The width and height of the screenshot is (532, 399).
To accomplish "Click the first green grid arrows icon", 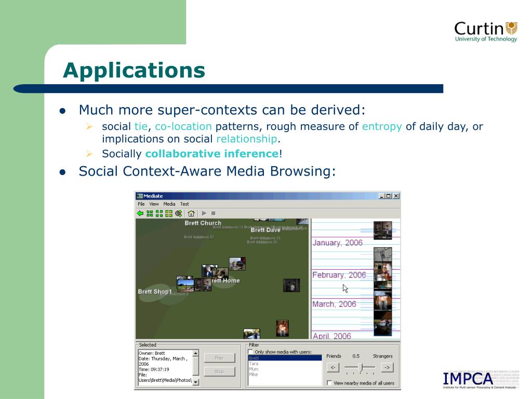I will point(150,214).
